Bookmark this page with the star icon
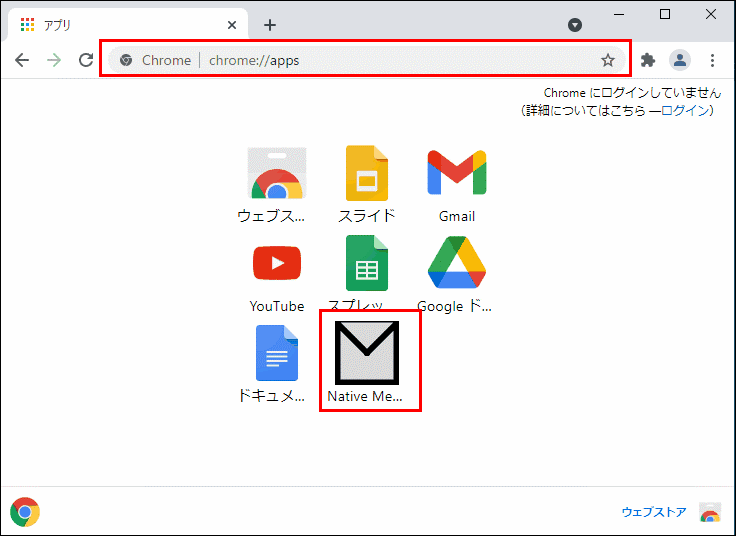This screenshot has height=536, width=736. click(608, 60)
